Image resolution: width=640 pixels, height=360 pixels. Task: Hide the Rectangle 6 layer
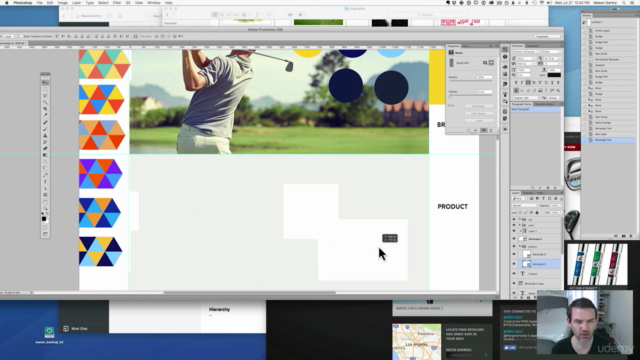(x=514, y=254)
